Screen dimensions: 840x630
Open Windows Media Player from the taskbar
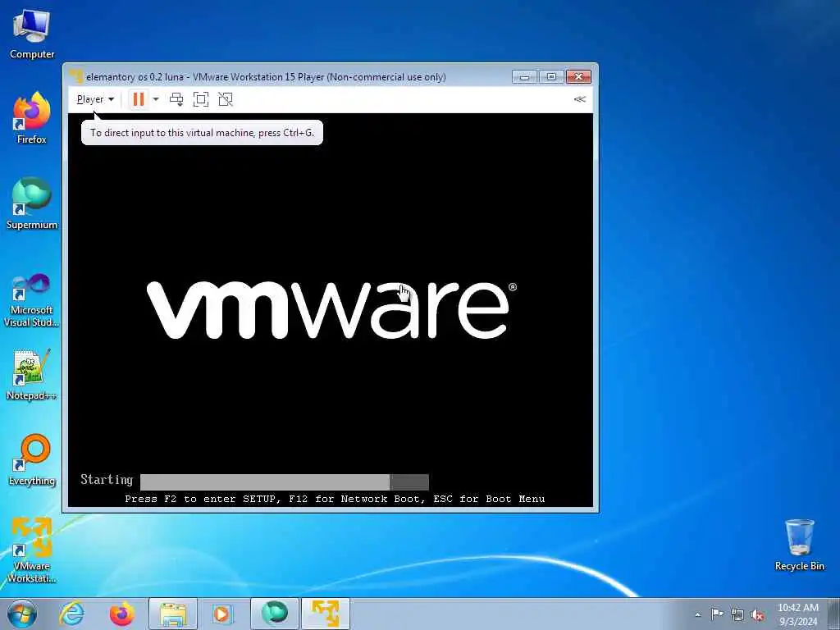click(221, 614)
